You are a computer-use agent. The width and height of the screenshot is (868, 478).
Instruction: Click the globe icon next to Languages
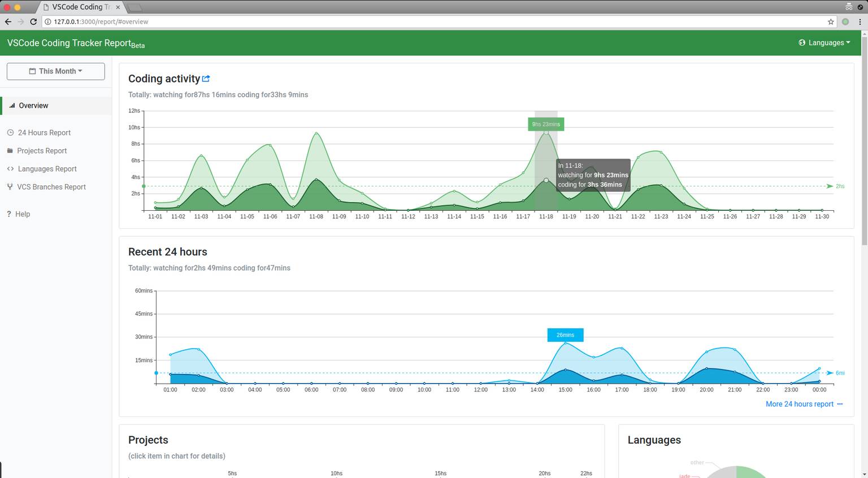click(802, 43)
